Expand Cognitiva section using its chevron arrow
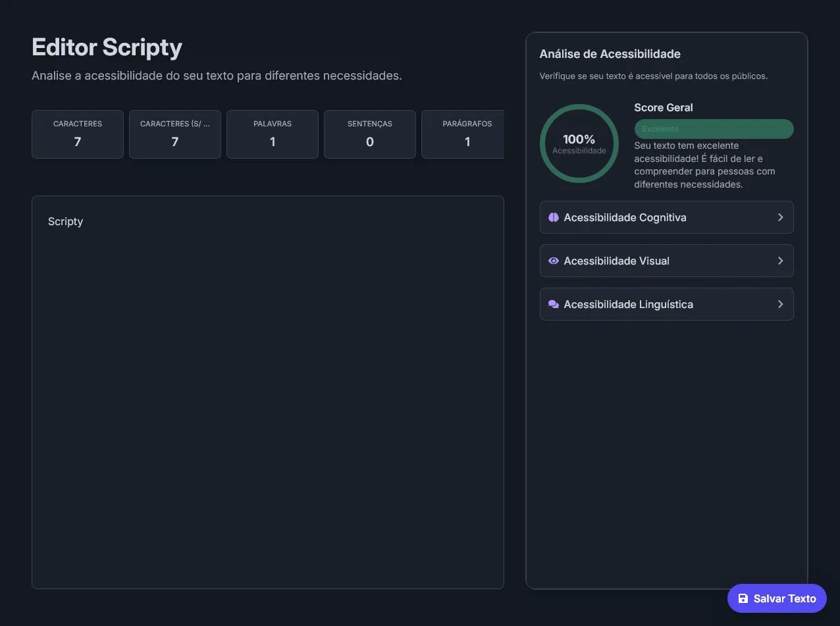This screenshot has width=840, height=626. pos(780,217)
